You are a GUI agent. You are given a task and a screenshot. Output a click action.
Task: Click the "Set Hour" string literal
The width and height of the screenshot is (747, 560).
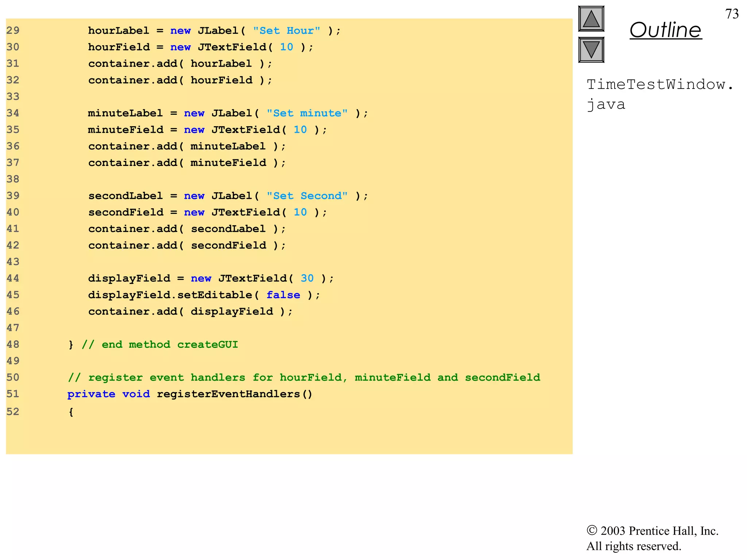pyautogui.click(x=287, y=31)
